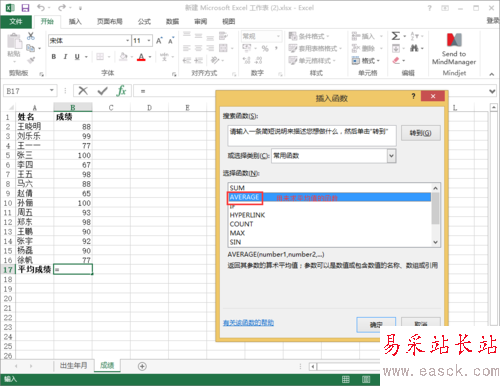The width and height of the screenshot is (500, 386).
Task: Click the Format Painter brush icon
Action: tap(31, 60)
